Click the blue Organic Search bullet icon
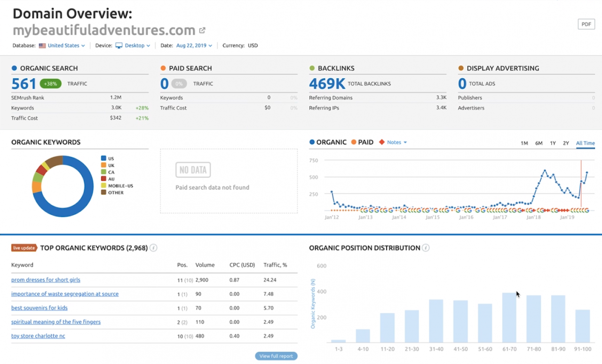602x364 pixels. (14, 68)
